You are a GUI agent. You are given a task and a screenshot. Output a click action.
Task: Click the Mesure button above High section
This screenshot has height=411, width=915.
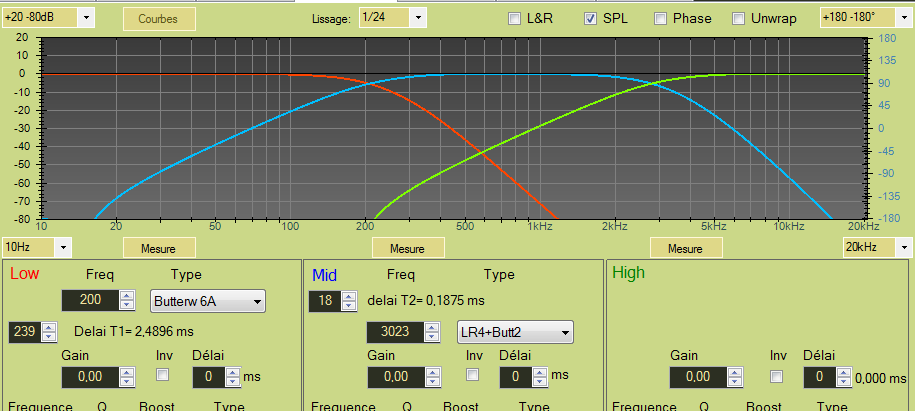click(685, 248)
